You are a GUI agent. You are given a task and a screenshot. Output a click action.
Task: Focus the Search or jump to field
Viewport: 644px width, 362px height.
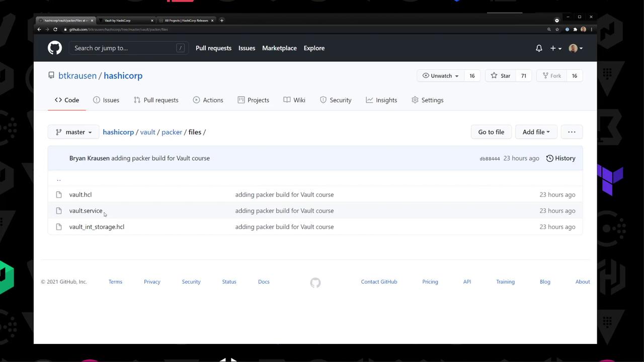pyautogui.click(x=128, y=48)
